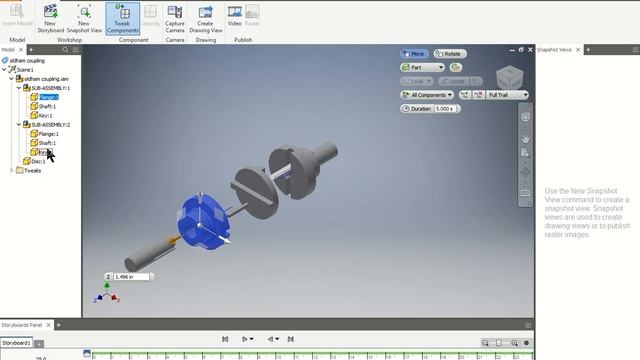This screenshot has width=640, height=360.
Task: Open the Snapshot Views panel menu icon
Action: (636, 50)
